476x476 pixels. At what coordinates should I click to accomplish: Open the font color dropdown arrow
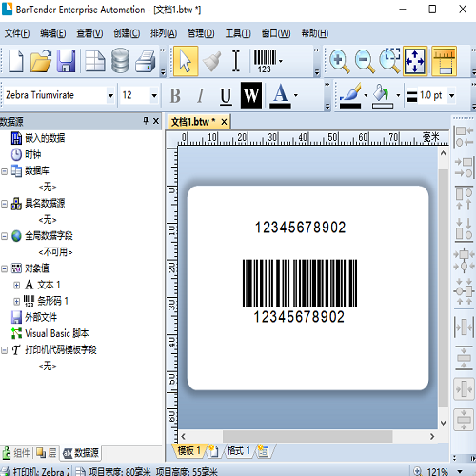click(x=296, y=95)
